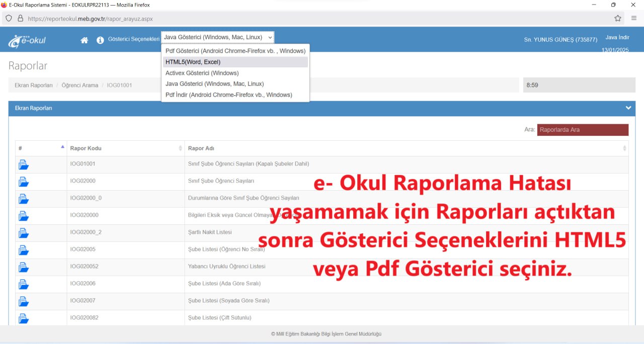
Task: Open report folder icon for IOG02005
Action: click(24, 250)
